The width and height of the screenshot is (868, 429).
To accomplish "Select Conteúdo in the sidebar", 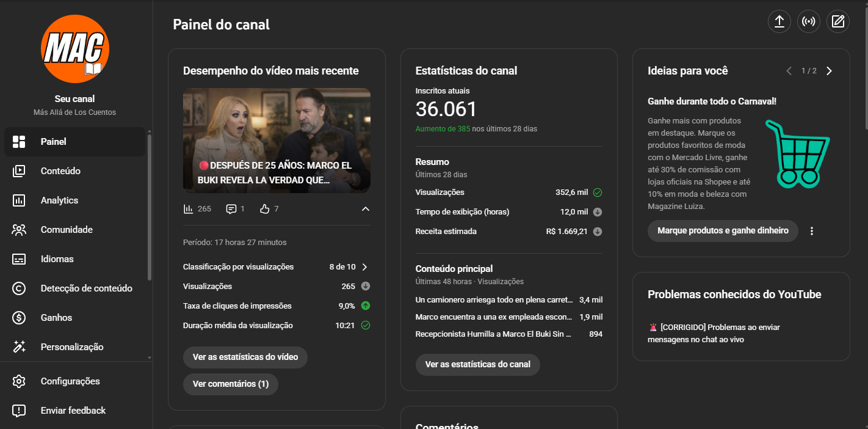I will [60, 171].
